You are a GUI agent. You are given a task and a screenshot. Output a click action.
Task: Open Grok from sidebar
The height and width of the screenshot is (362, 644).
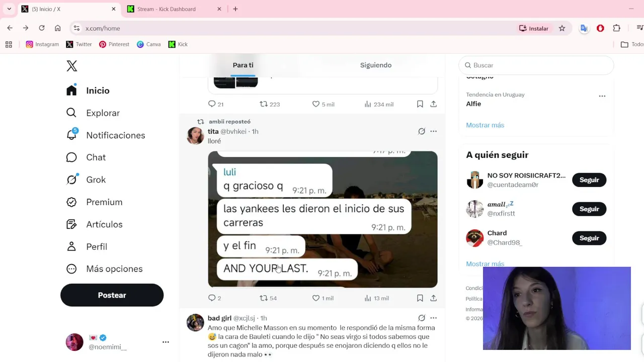[86, 179]
